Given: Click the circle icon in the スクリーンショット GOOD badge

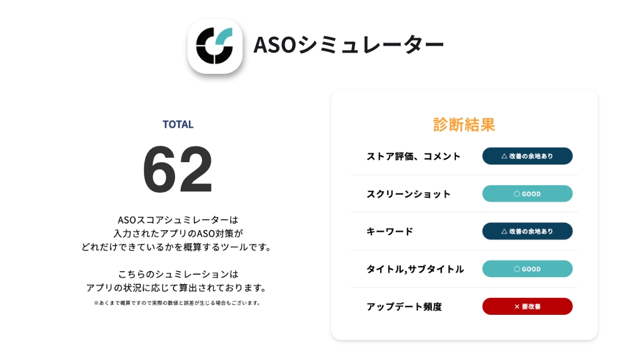Looking at the screenshot, I should 516,193.
